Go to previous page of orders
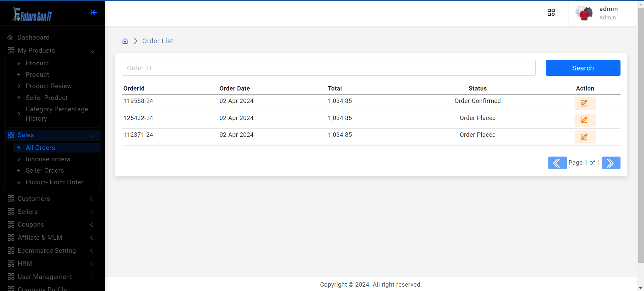 click(x=557, y=163)
